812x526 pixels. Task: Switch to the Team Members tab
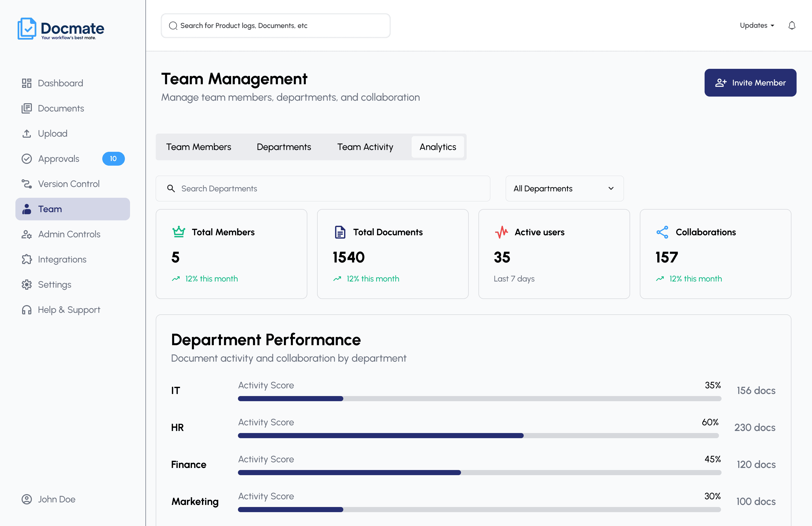199,147
